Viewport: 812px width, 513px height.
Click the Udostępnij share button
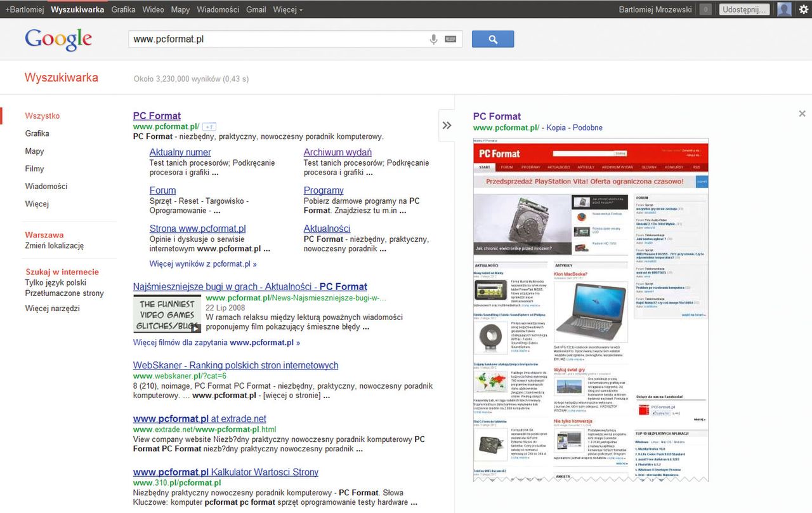[745, 10]
